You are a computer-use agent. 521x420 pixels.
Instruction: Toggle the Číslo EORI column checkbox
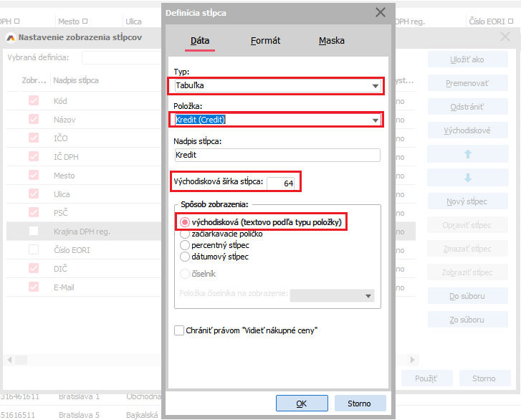click(x=34, y=249)
